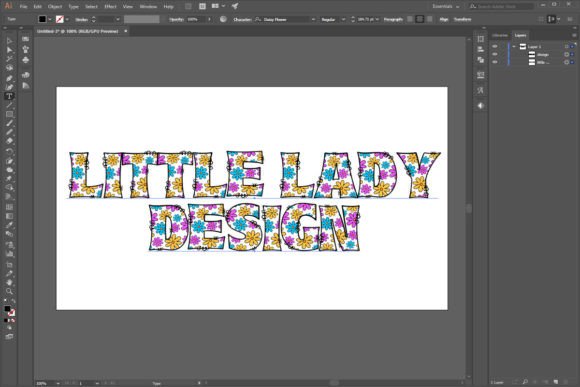The image size is (580, 387).
Task: Close the Untitled document tab
Action: 126,31
